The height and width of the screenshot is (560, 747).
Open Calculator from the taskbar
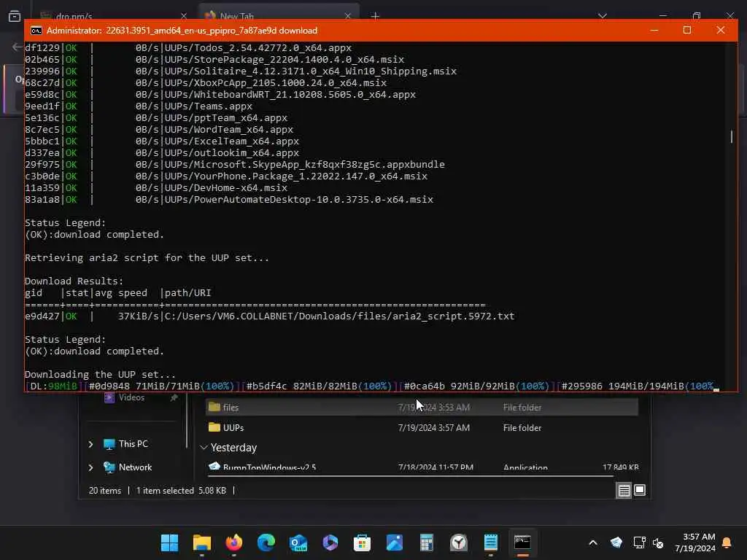(426, 542)
